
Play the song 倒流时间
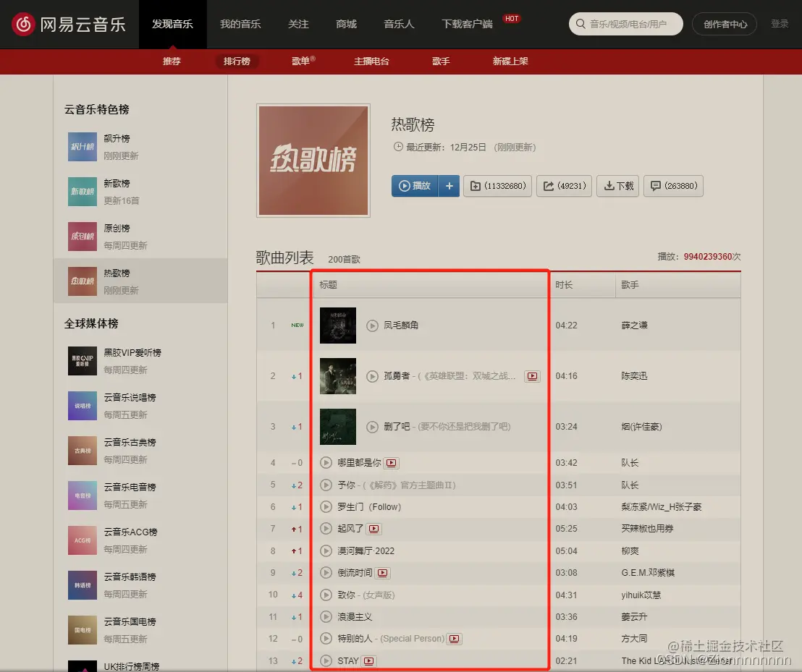point(326,573)
